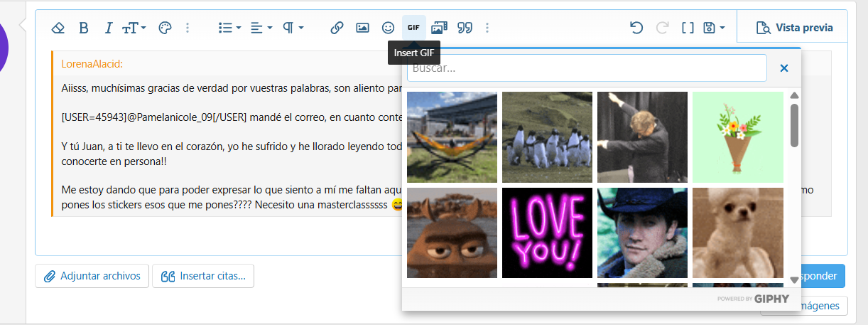Close the GIF picker panel
This screenshot has width=868, height=325.
pos(784,68)
